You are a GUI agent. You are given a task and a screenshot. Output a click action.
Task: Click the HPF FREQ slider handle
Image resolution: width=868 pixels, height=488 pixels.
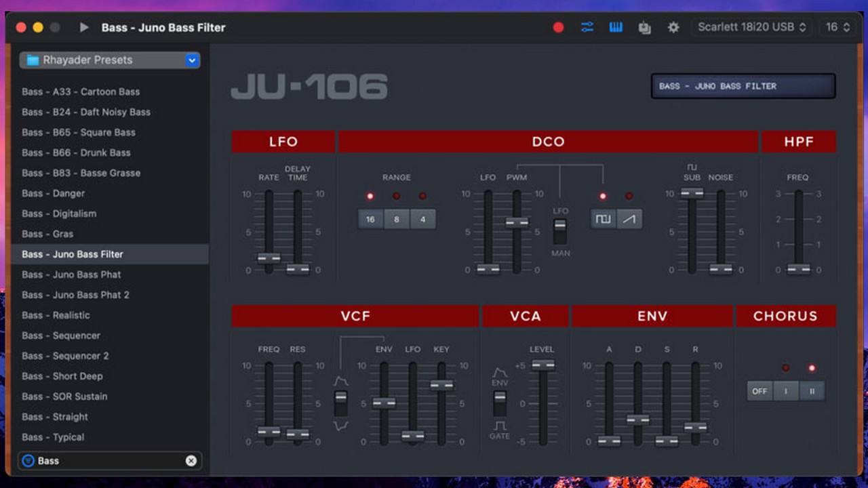click(x=798, y=269)
